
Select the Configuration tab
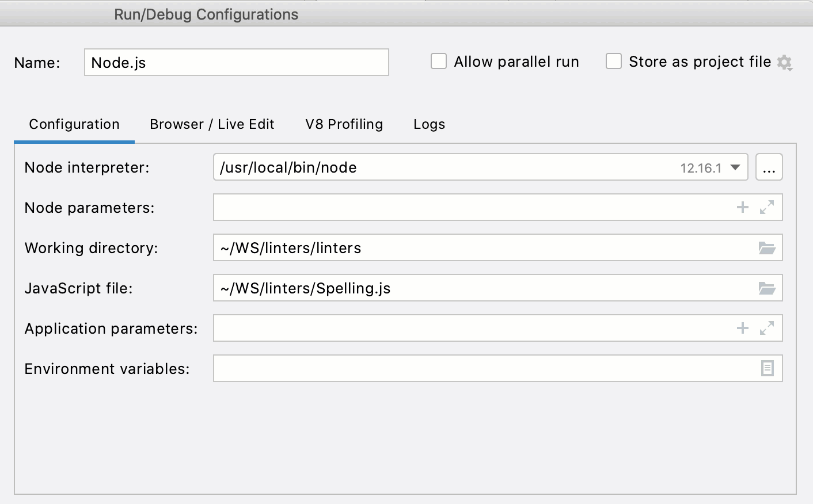click(74, 124)
